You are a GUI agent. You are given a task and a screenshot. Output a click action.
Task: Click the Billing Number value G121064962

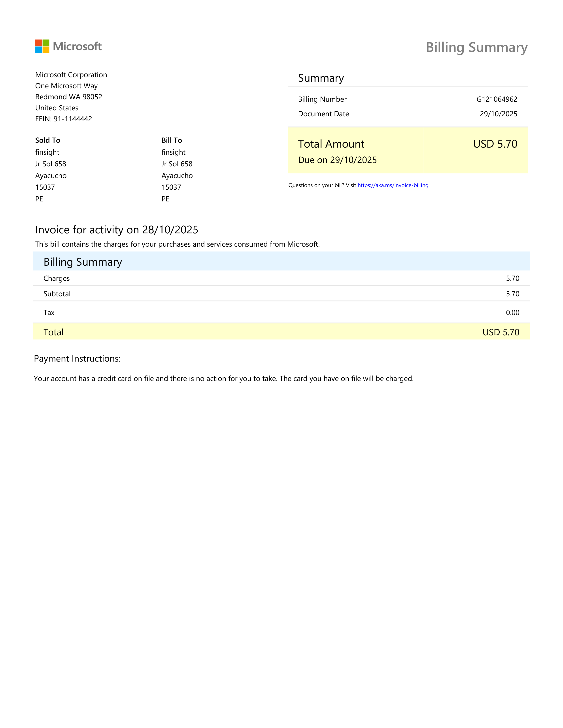tap(497, 99)
